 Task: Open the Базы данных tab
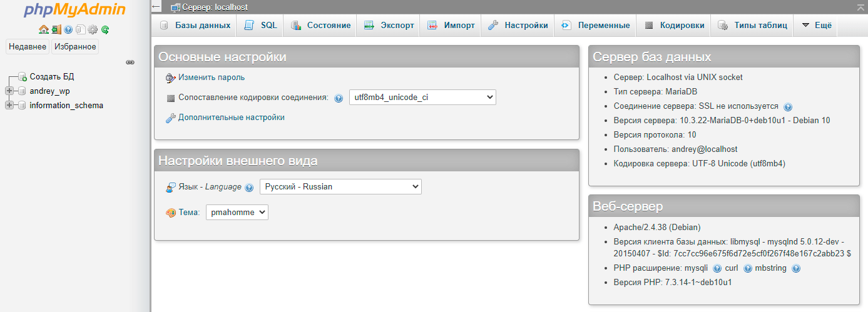click(x=195, y=26)
